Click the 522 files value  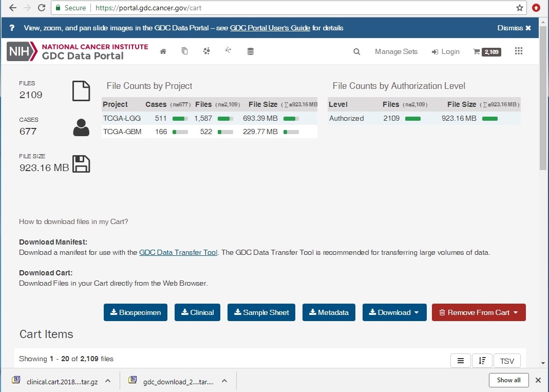(x=206, y=132)
